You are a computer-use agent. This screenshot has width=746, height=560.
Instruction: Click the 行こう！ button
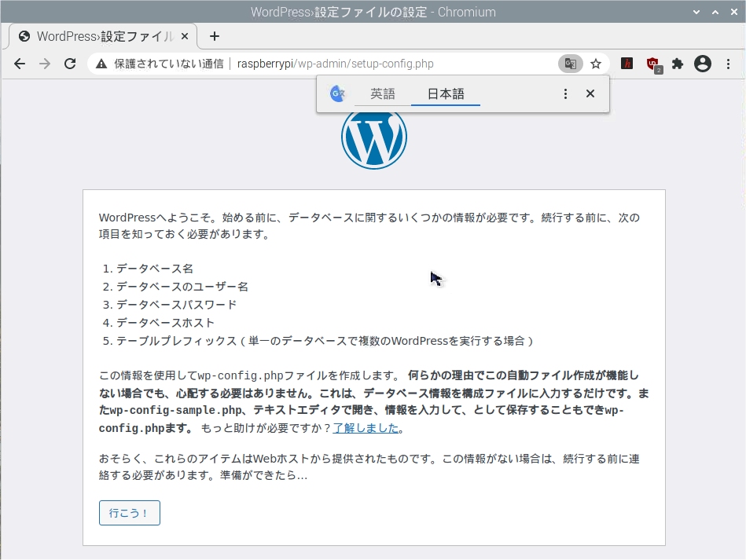coord(130,513)
